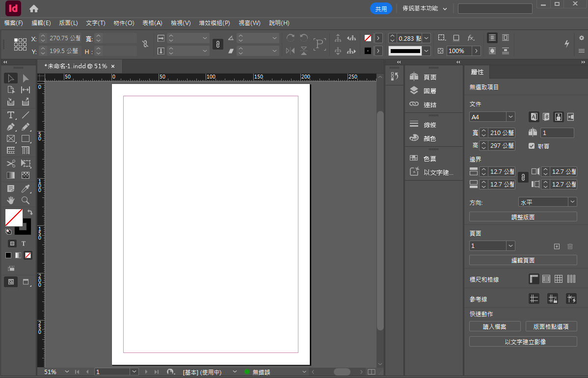This screenshot has height=378, width=588.
Task: Select the Direct Selection tool
Action: point(26,78)
